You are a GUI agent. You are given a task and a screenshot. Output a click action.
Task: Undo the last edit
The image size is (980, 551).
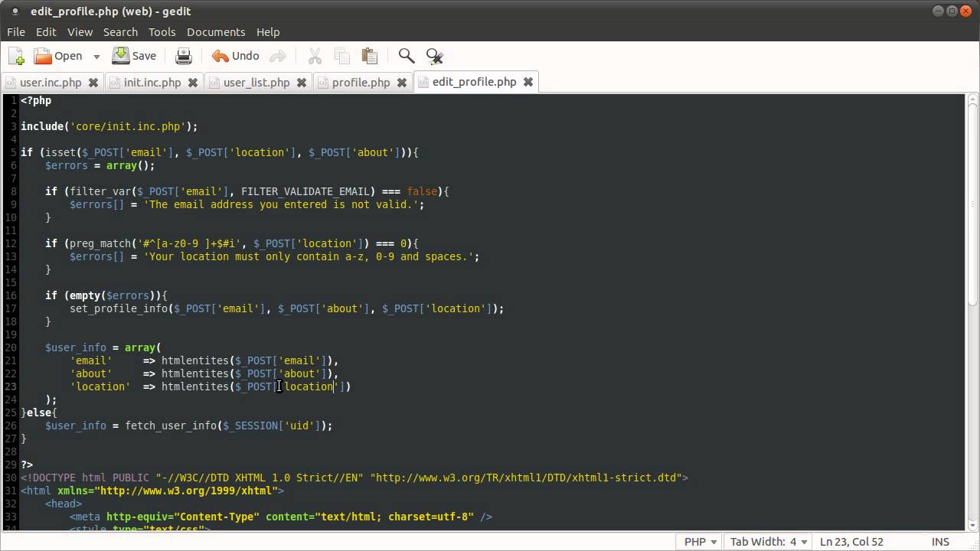pos(236,56)
